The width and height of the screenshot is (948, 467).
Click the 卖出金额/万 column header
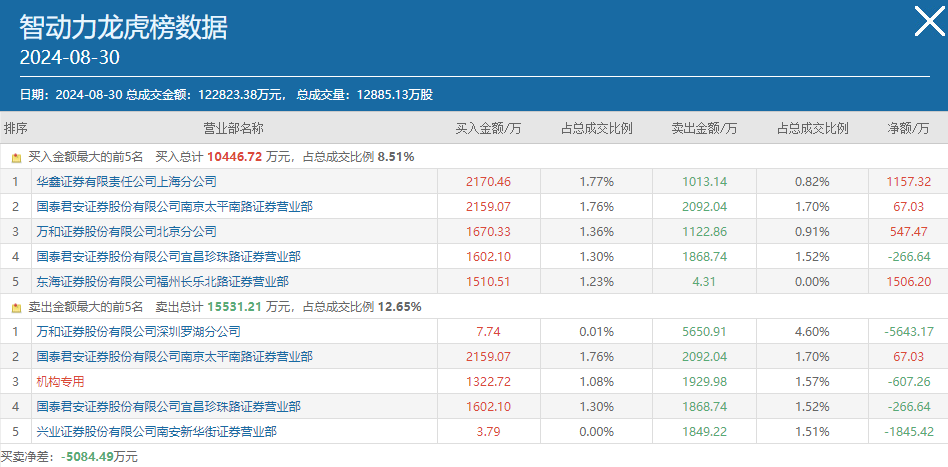click(x=704, y=128)
